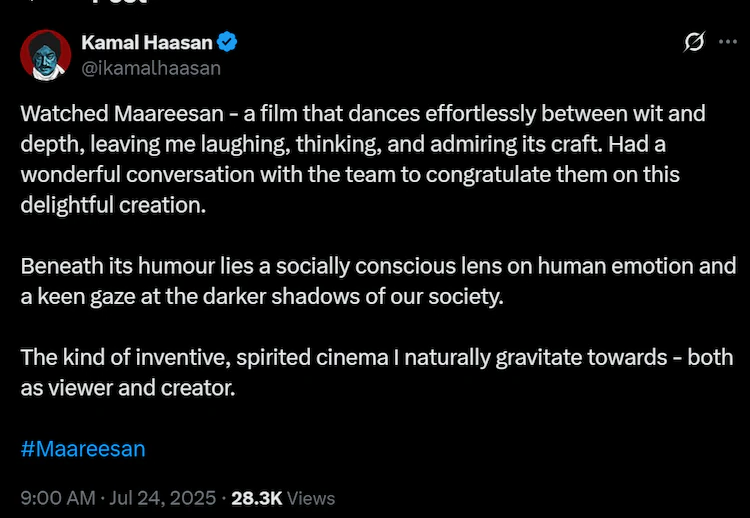Open the three-dot More options menu

(728, 42)
